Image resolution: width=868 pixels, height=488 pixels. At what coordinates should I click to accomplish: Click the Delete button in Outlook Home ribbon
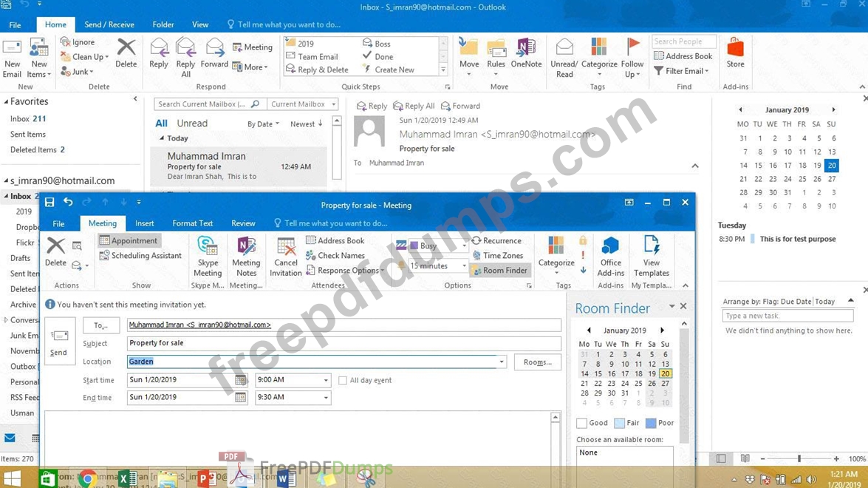(126, 54)
